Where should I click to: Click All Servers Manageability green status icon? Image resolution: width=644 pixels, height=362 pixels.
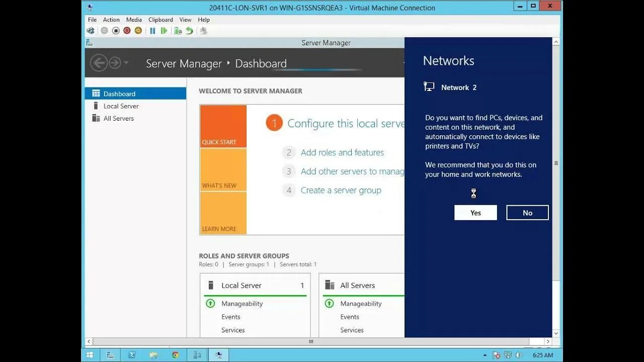pos(329,303)
